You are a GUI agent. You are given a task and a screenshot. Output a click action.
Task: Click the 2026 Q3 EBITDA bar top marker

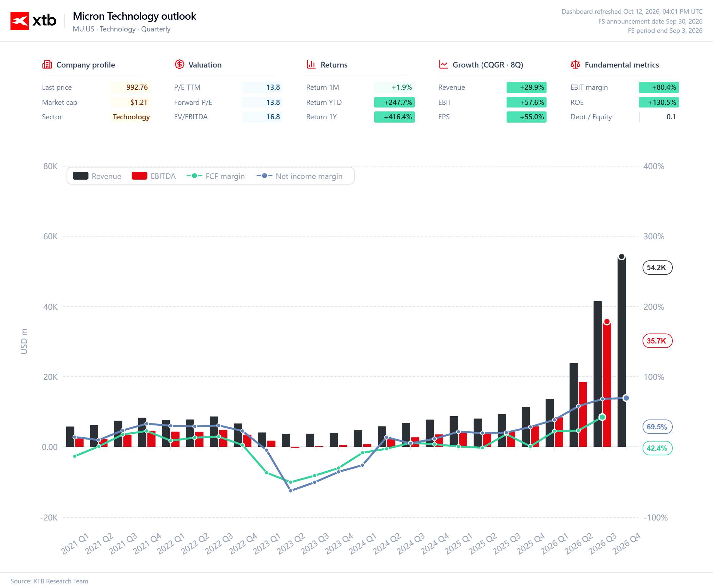click(607, 322)
